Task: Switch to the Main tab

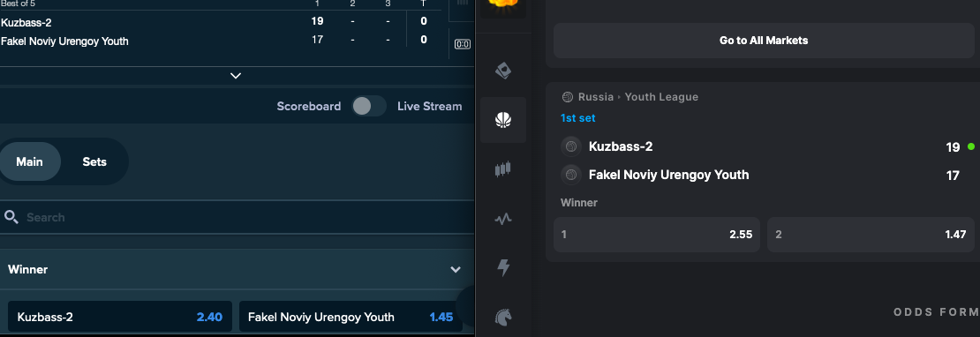Action: 29,161
